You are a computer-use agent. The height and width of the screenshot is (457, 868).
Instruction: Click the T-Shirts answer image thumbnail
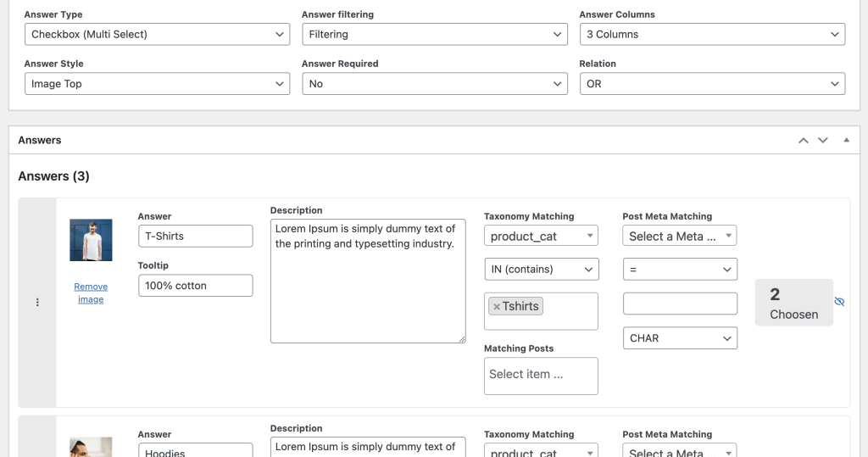click(91, 240)
